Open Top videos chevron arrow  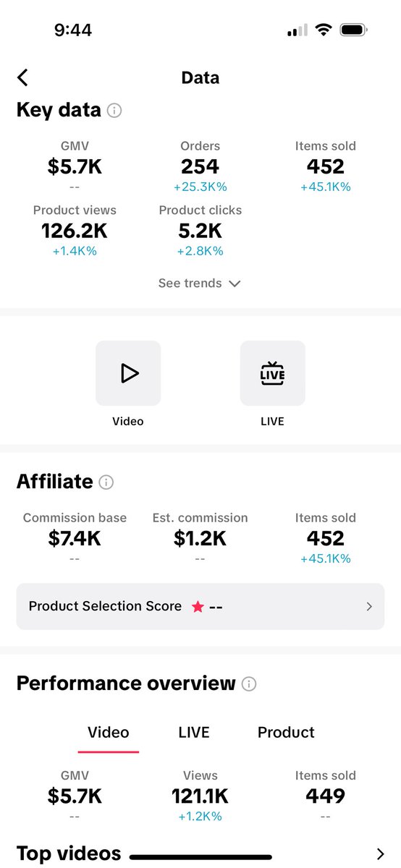pos(381,854)
